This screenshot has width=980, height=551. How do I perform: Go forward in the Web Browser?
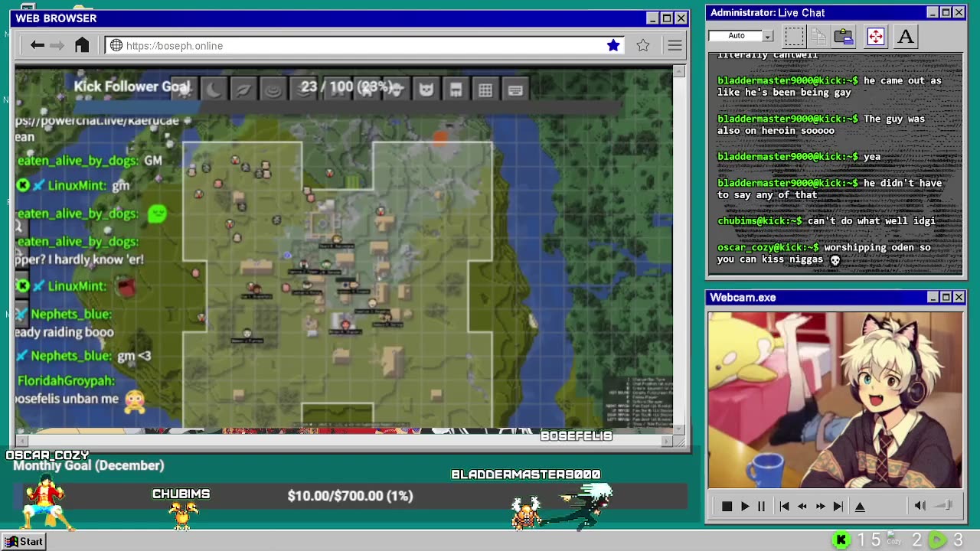point(57,46)
